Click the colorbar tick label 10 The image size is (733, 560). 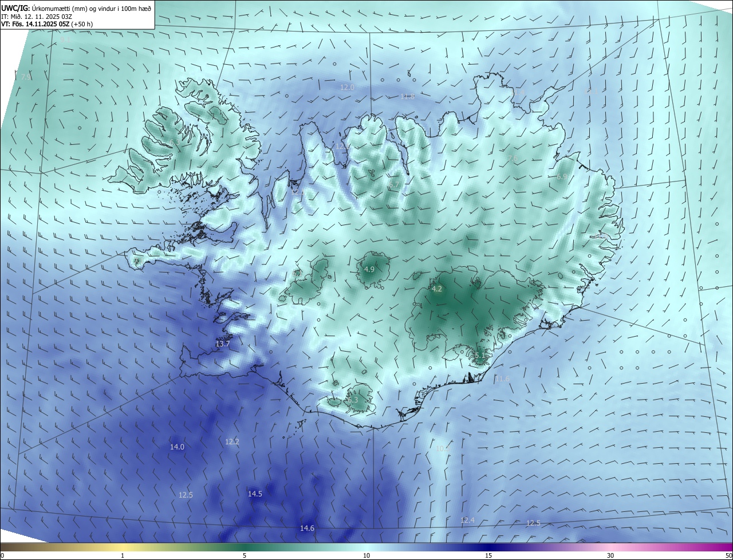(366, 555)
